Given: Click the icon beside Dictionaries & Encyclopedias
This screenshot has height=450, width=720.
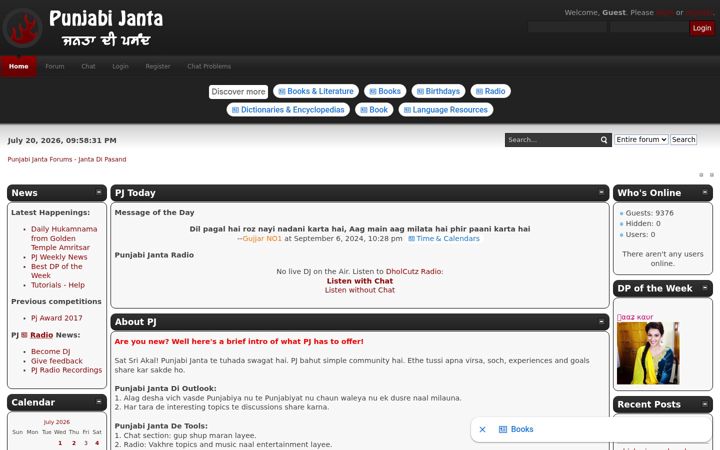Looking at the screenshot, I should 236,110.
